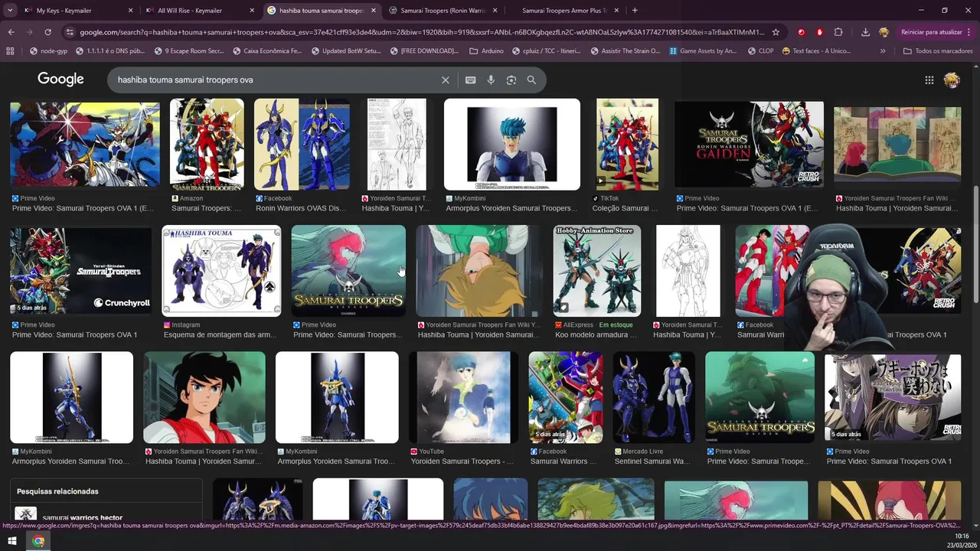
Task: Open the Instagram Hashiba Touma armor scheme image
Action: 221,271
